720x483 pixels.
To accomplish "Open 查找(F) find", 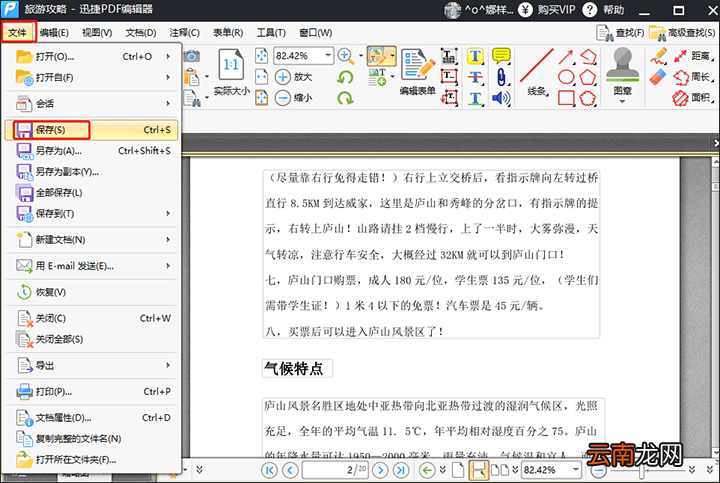I will click(620, 33).
